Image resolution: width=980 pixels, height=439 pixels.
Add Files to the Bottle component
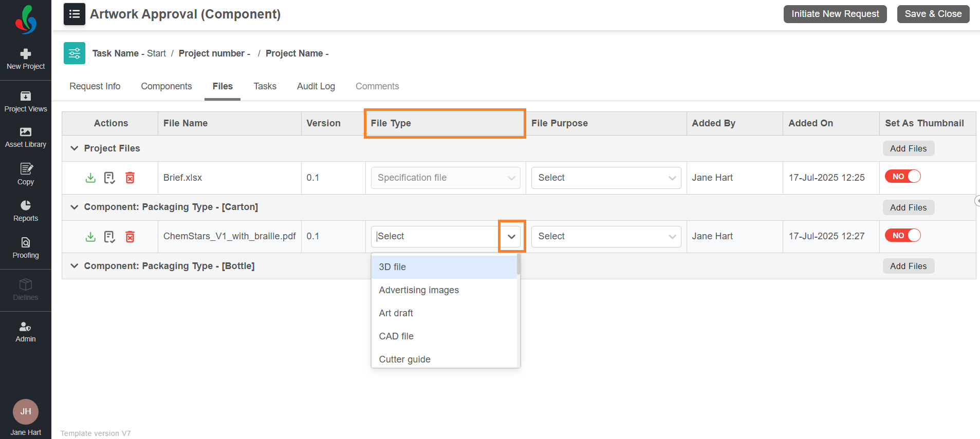click(909, 266)
